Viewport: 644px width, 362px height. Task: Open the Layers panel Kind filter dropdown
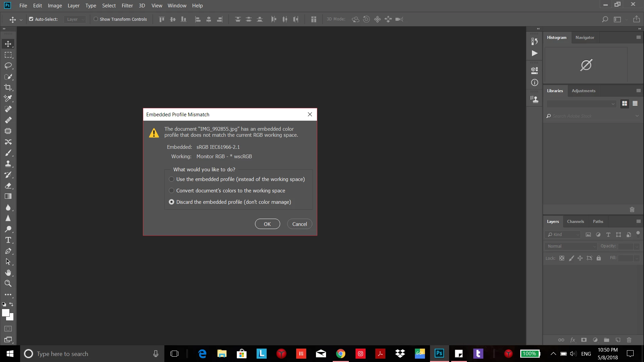563,235
